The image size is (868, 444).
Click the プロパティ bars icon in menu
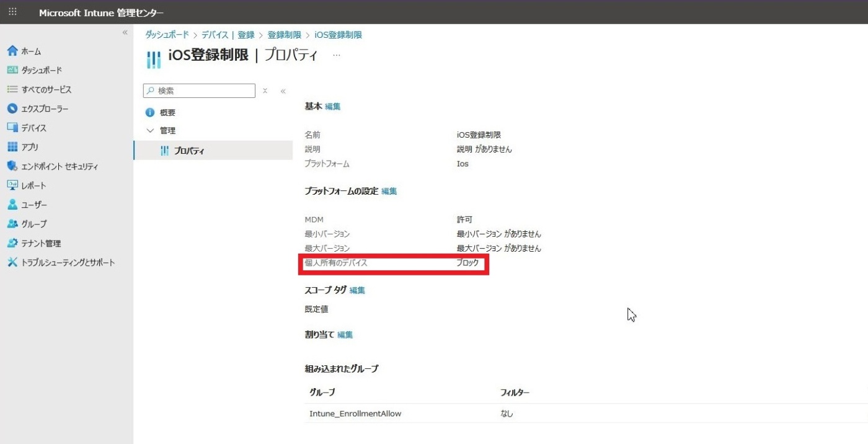point(164,151)
